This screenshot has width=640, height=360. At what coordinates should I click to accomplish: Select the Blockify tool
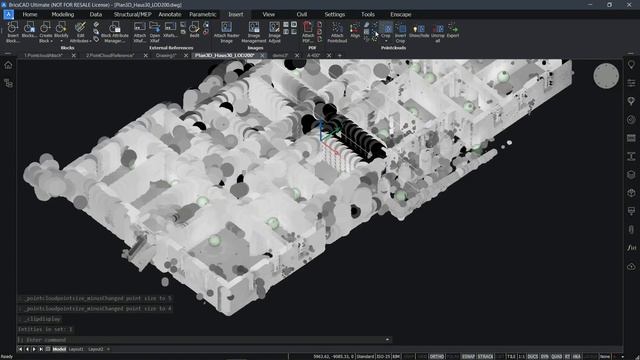(x=61, y=30)
